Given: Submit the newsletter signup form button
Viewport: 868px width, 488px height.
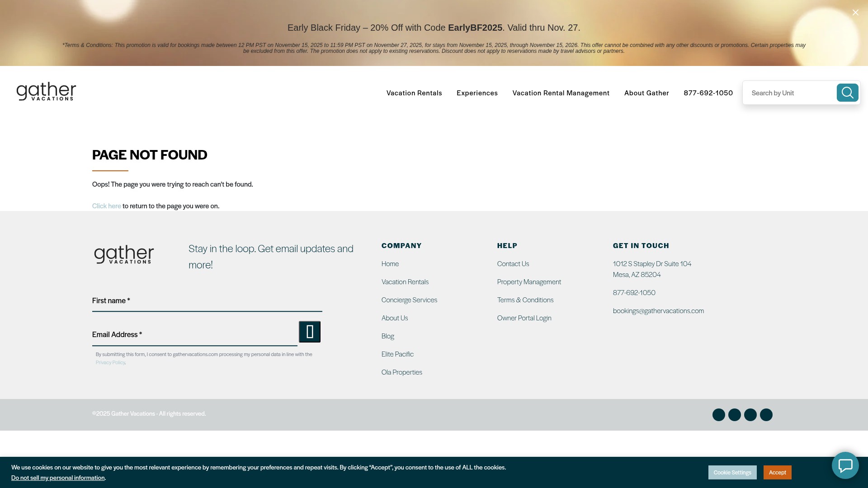Looking at the screenshot, I should [x=310, y=332].
